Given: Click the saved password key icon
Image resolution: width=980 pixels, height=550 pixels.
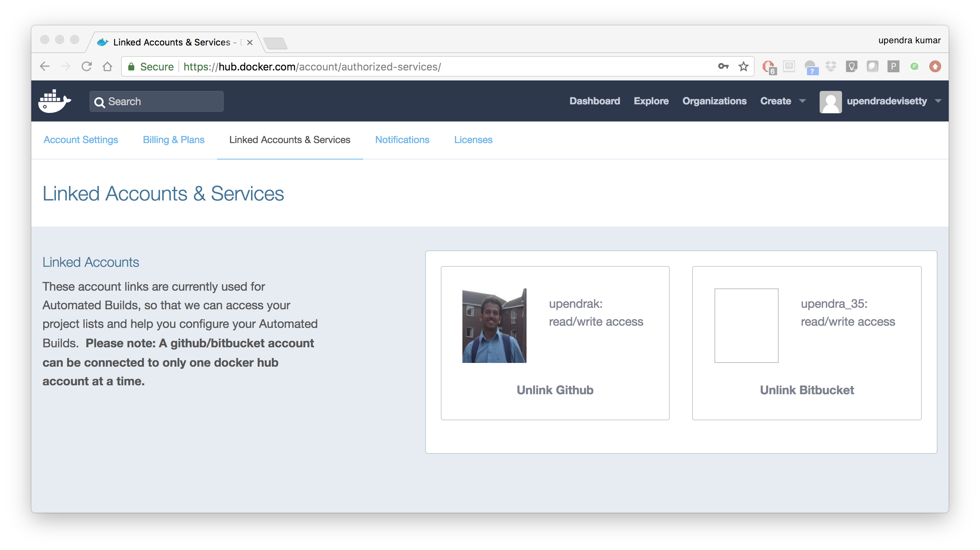Looking at the screenshot, I should (723, 67).
